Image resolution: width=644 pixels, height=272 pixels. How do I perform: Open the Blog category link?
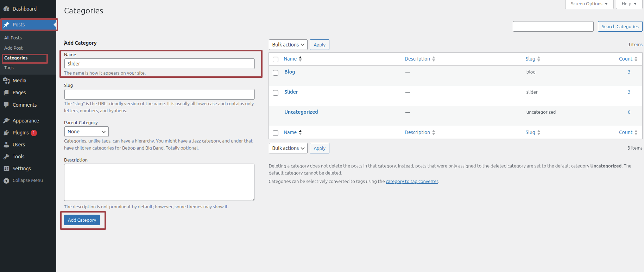(x=290, y=72)
